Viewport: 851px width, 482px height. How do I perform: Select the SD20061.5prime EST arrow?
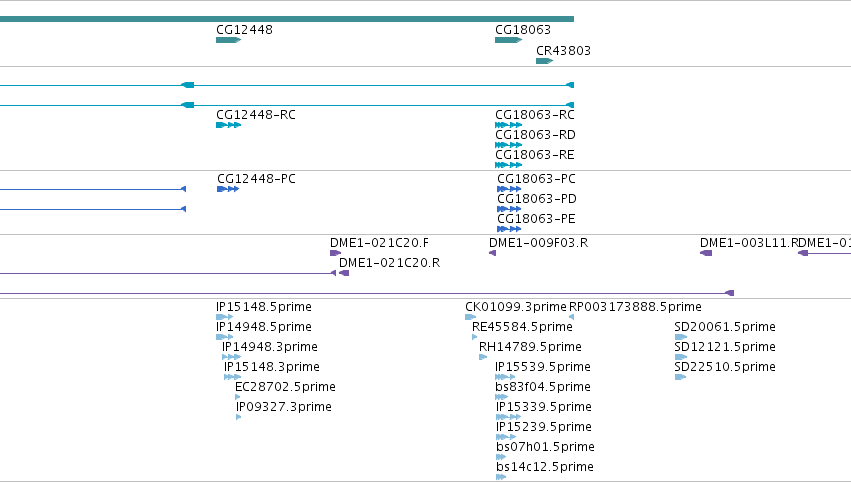pos(681,337)
